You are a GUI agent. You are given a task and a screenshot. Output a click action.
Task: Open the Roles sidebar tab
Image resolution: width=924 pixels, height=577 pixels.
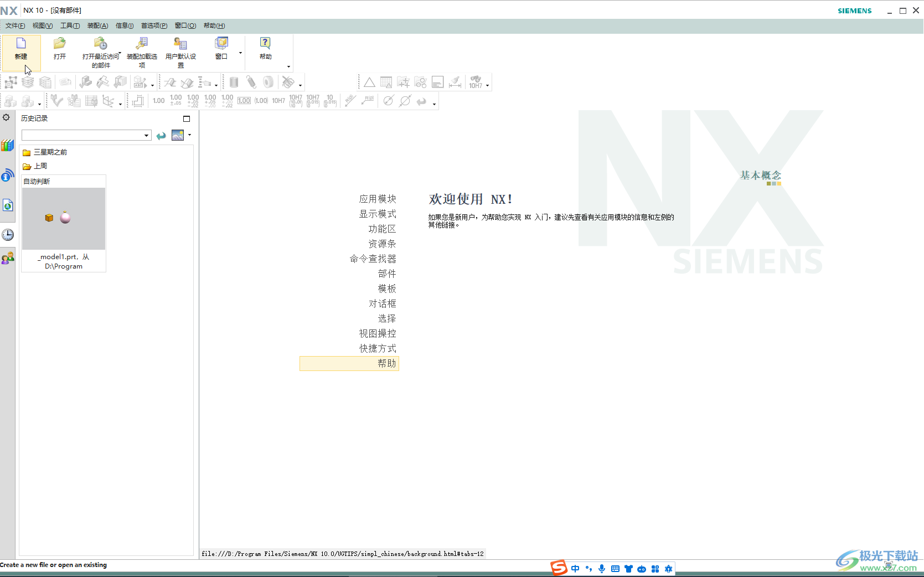coord(7,258)
